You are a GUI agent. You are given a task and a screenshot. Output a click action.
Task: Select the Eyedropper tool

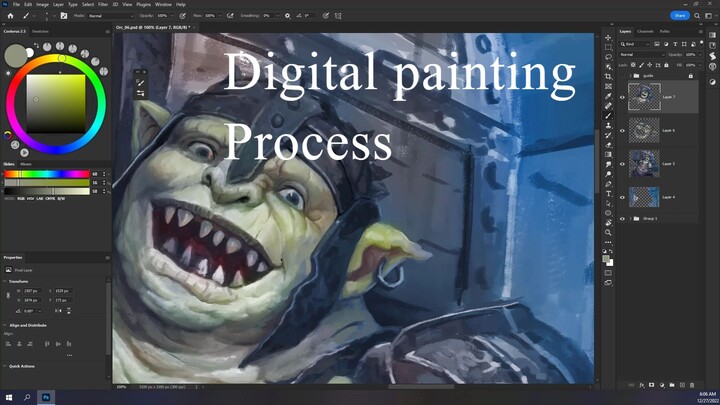click(x=608, y=96)
